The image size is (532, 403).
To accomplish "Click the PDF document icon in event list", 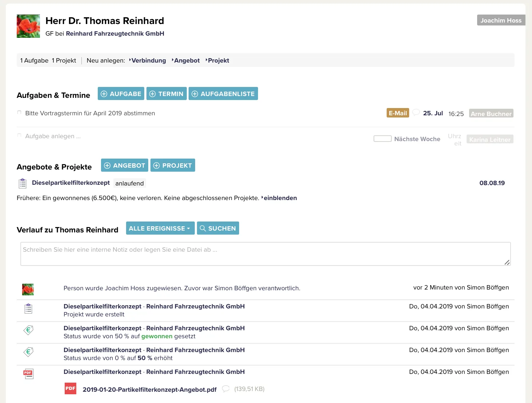I will pyautogui.click(x=28, y=374).
